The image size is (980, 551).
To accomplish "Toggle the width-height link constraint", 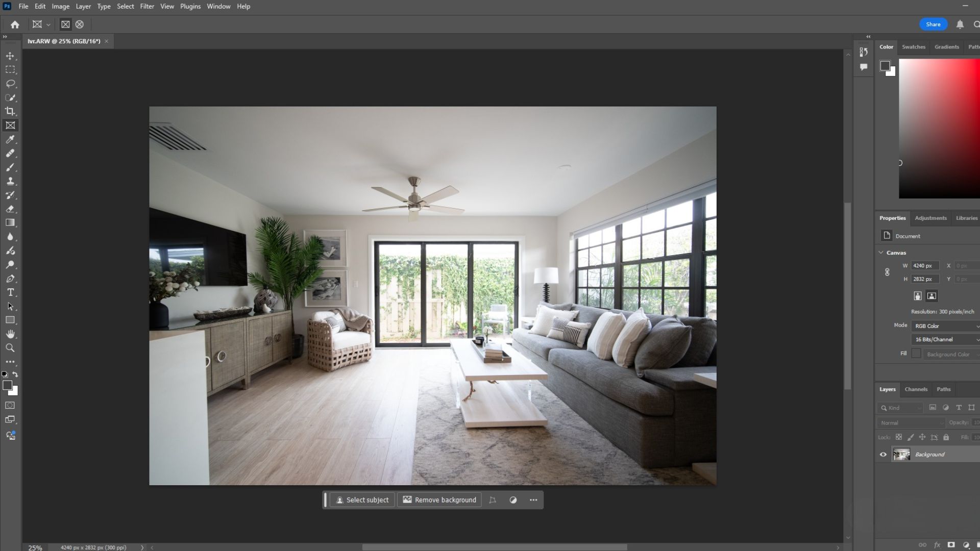I will (887, 272).
